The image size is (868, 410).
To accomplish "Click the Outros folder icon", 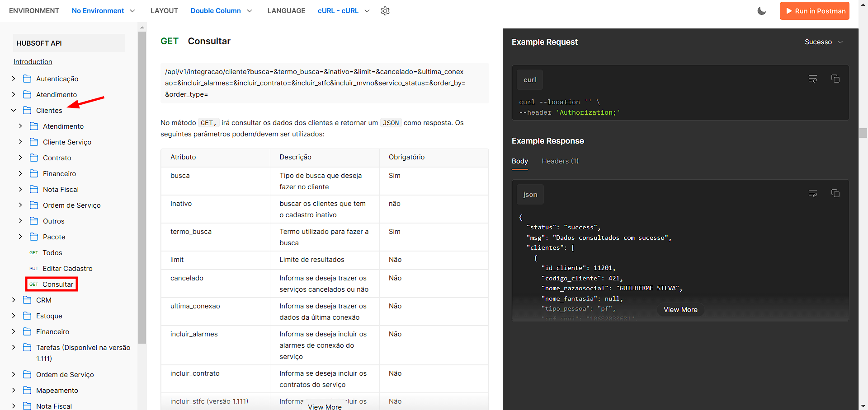I will [x=34, y=221].
